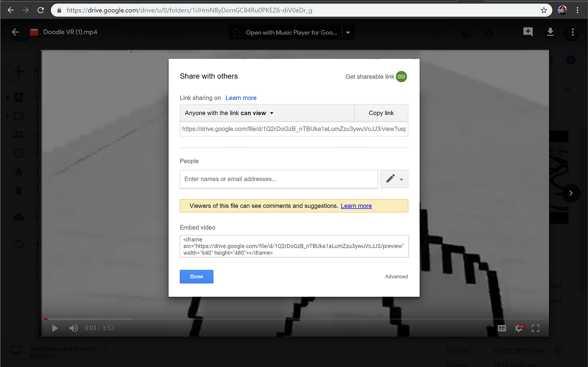This screenshot has width=588, height=367.
Task: Click the red video file type icon
Action: pyautogui.click(x=34, y=32)
